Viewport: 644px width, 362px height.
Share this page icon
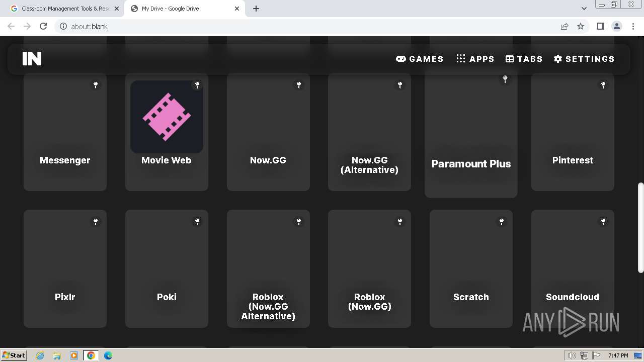(x=565, y=26)
